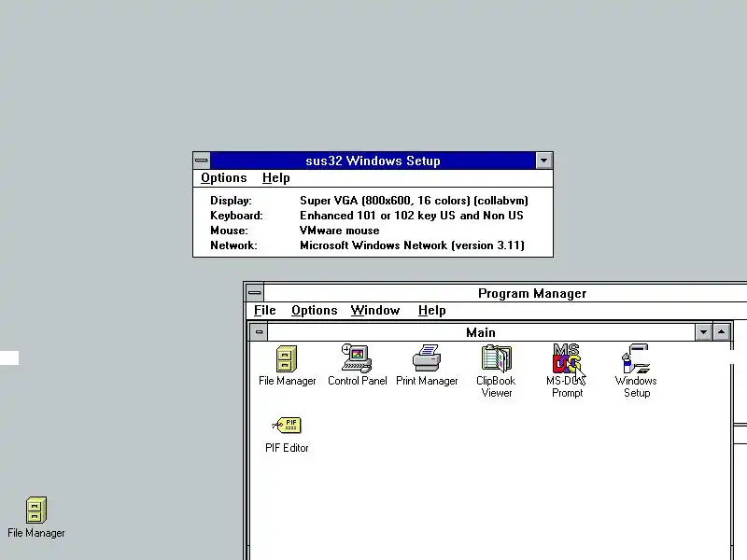Click the Mouse: label

229,231
